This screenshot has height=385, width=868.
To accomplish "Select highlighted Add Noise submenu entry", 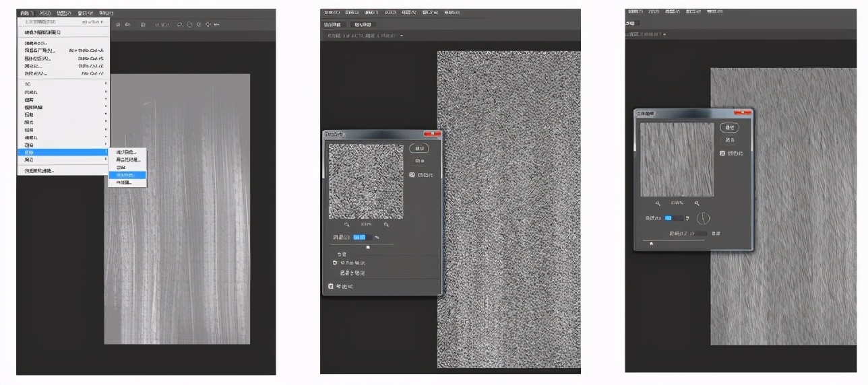I will click(126, 174).
